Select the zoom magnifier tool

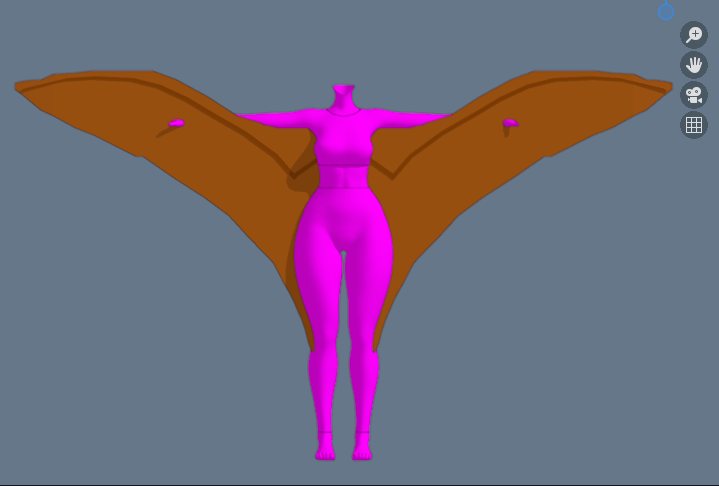click(x=694, y=35)
